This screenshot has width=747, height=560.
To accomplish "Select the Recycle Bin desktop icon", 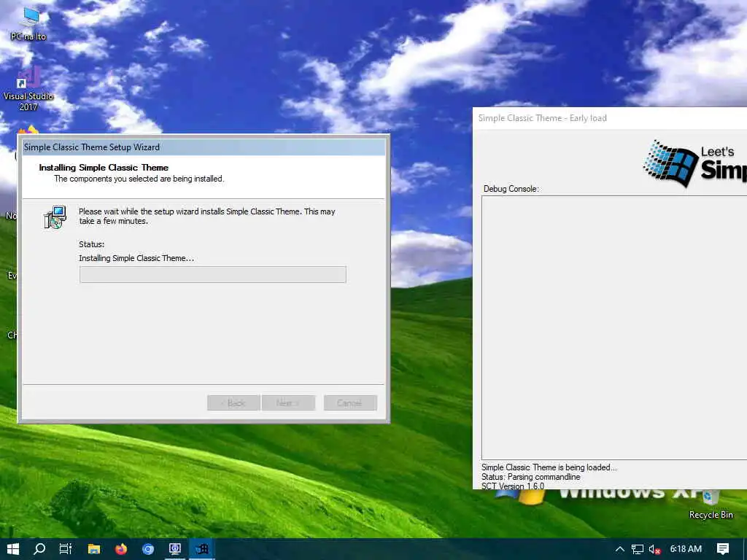I will (711, 503).
